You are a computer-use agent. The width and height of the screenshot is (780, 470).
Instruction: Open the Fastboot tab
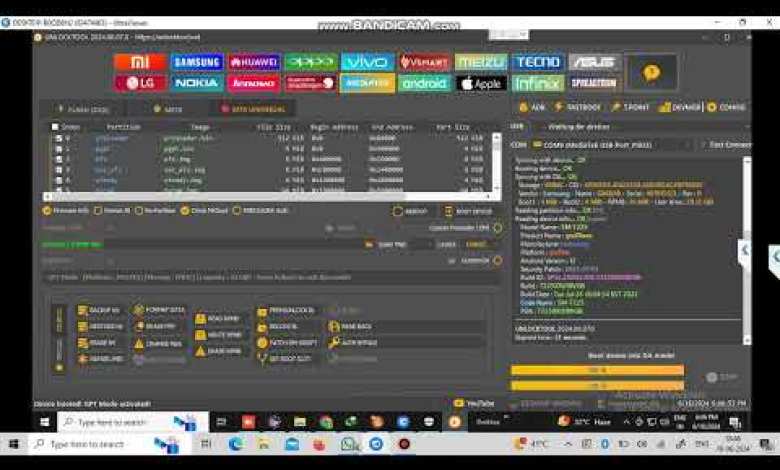[x=578, y=107]
